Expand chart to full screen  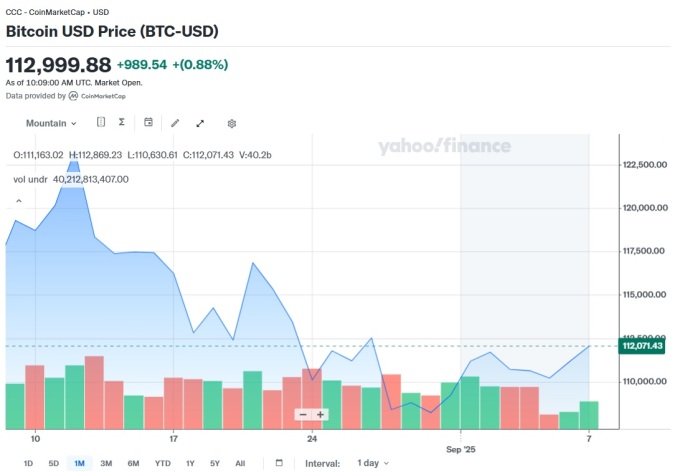(200, 124)
